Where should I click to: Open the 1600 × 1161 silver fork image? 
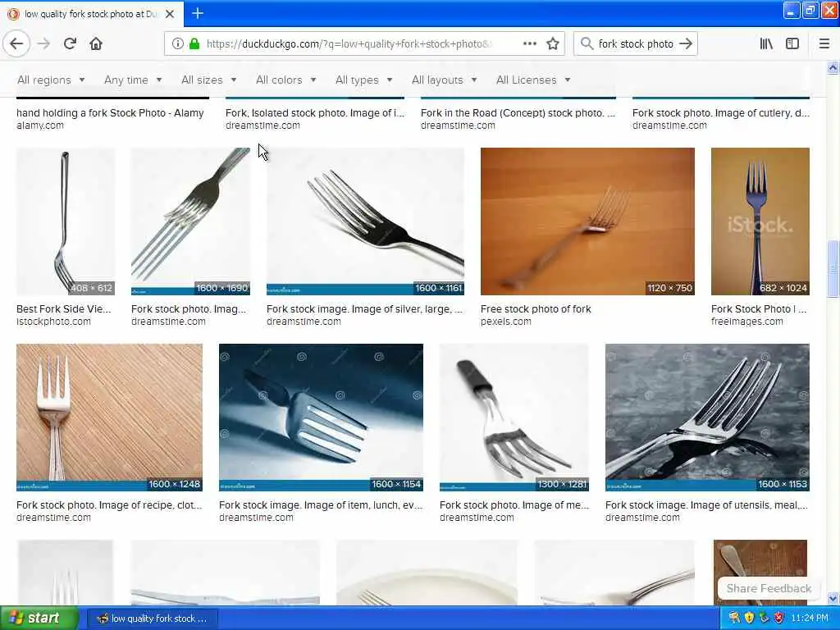[x=365, y=221]
